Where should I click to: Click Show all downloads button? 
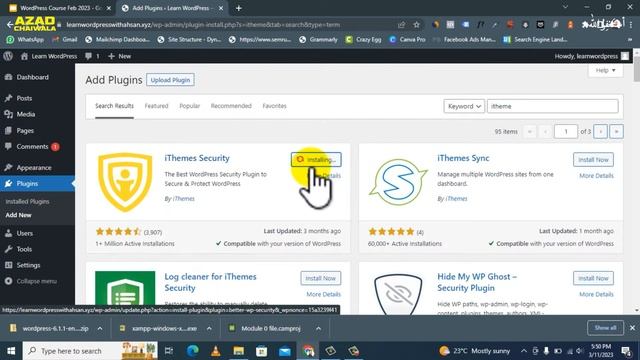[x=605, y=328]
